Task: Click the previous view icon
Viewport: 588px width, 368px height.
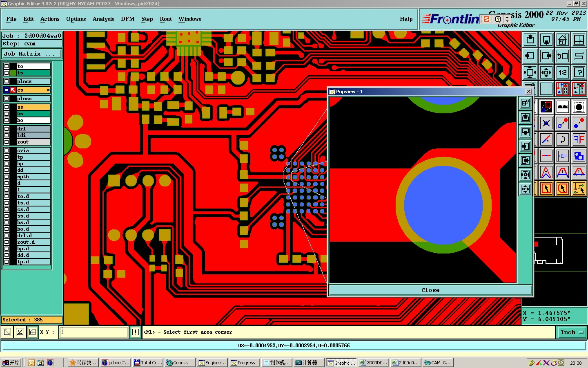Action: click(x=563, y=56)
